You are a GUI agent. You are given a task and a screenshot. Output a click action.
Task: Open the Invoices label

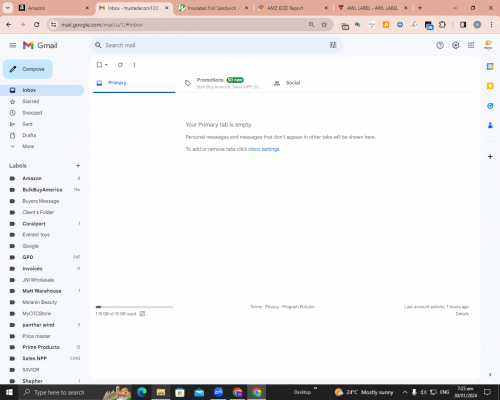tap(42, 269)
